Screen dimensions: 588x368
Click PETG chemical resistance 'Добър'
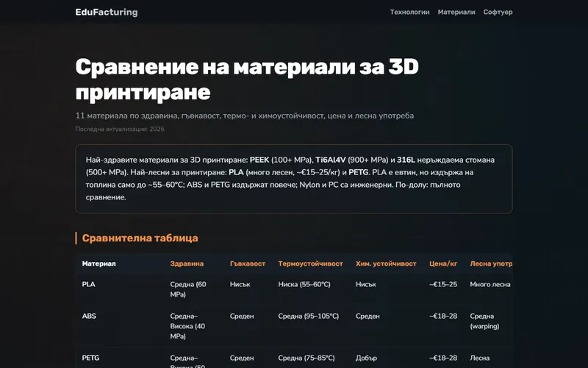[x=366, y=358]
